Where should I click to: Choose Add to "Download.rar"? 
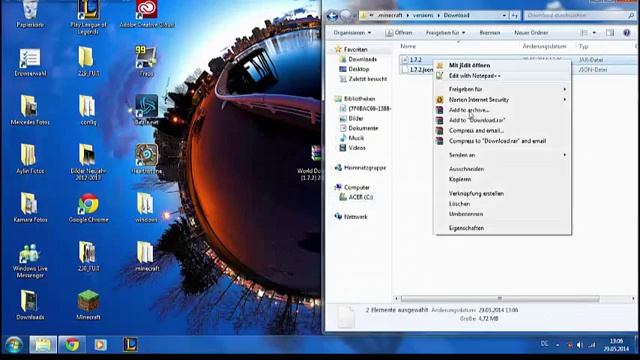point(502,120)
